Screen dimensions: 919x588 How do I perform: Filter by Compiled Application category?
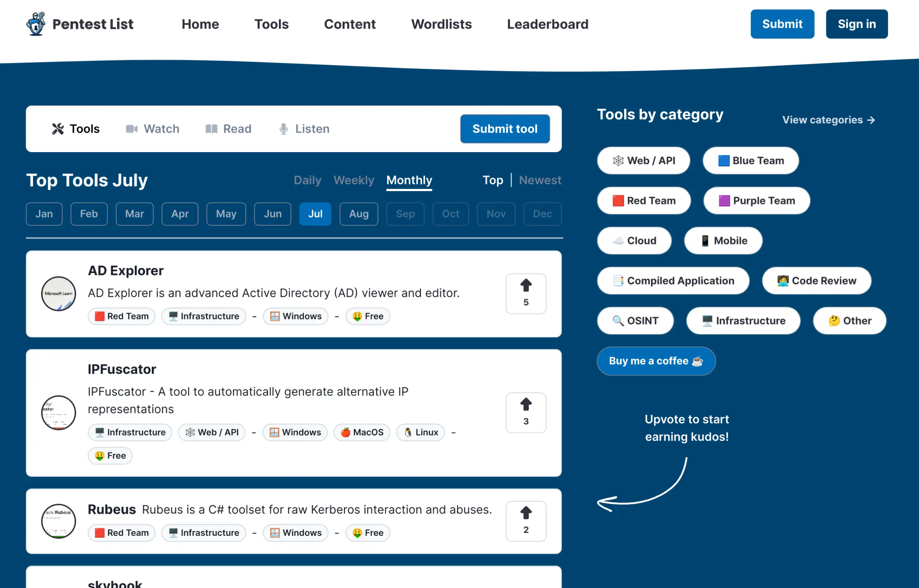click(673, 281)
